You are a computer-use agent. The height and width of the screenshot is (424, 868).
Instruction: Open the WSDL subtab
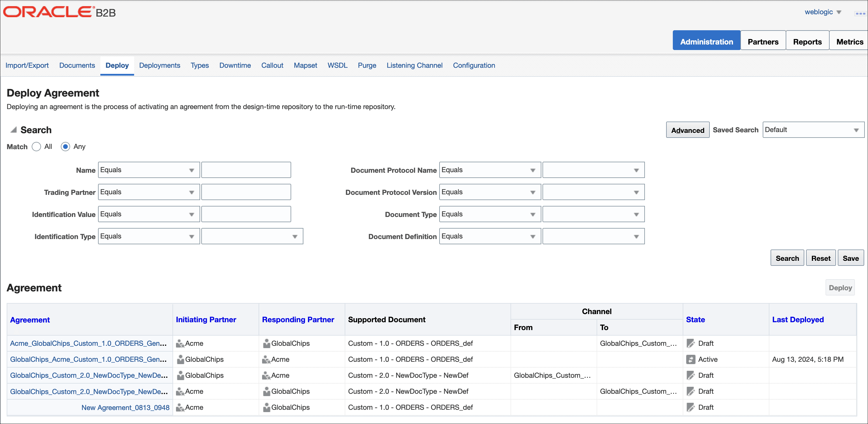click(337, 65)
